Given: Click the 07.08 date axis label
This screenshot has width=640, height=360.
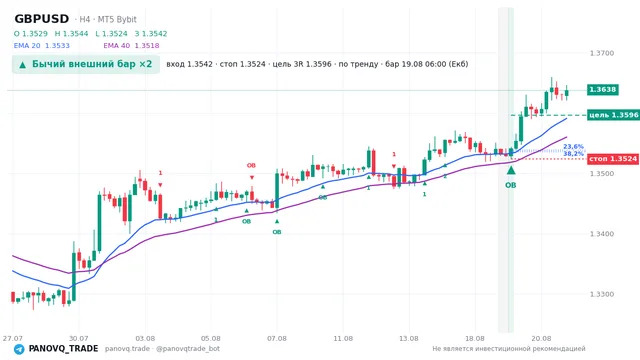Looking at the screenshot, I should (277, 338).
